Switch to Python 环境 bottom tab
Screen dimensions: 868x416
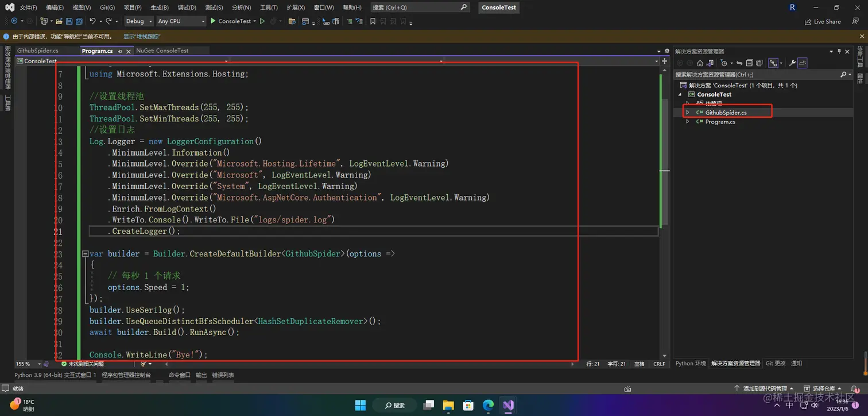(x=691, y=364)
